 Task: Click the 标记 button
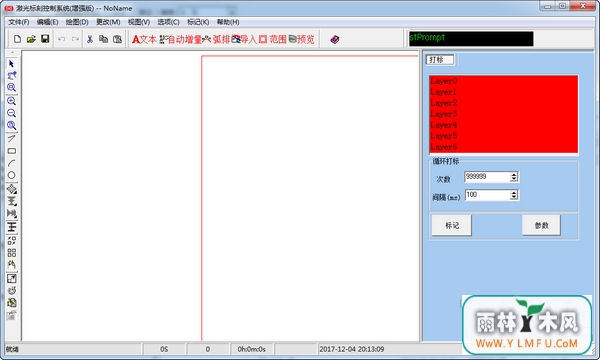(452, 225)
